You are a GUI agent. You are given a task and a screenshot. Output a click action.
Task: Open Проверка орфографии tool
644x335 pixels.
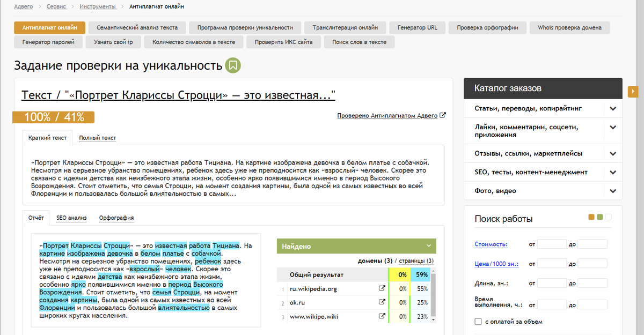[487, 27]
